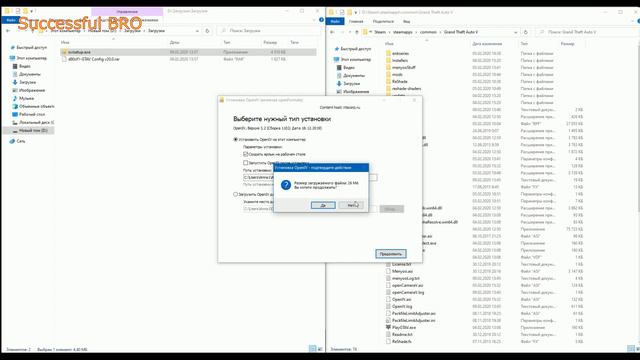Decline the download with the Нет button
The image size is (640, 360).
(x=351, y=205)
